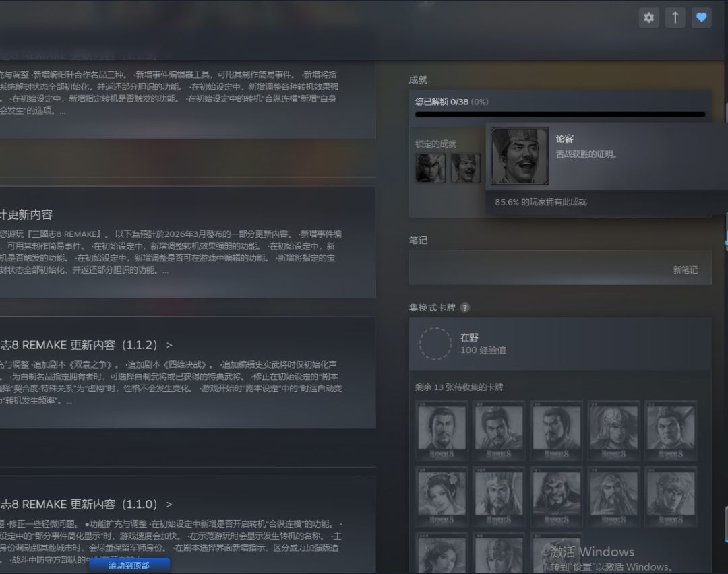Screen dimensions: 728x574
Task: Click 剩余 13 张待收集的卡牌 text
Action: [x=459, y=387]
